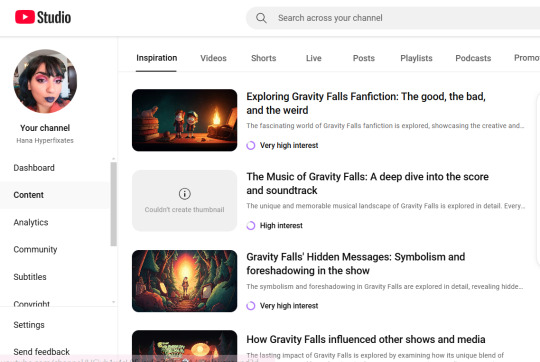Switch to the Promotions tab

tap(527, 58)
